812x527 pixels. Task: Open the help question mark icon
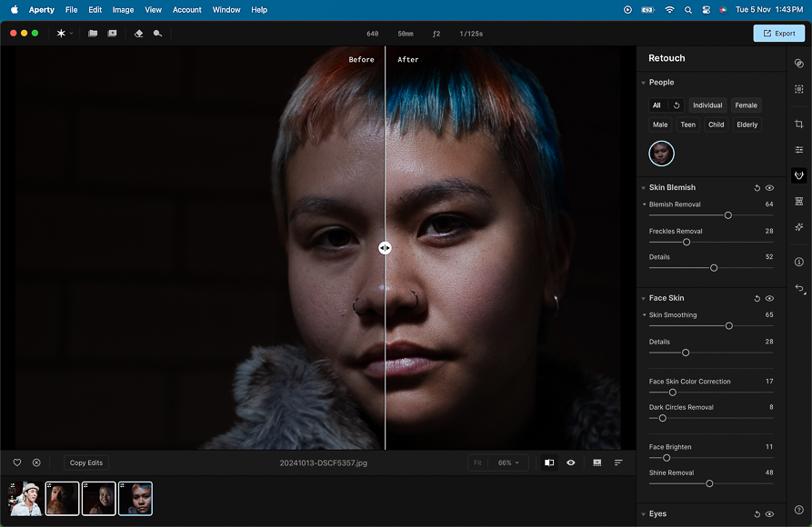[x=799, y=510]
